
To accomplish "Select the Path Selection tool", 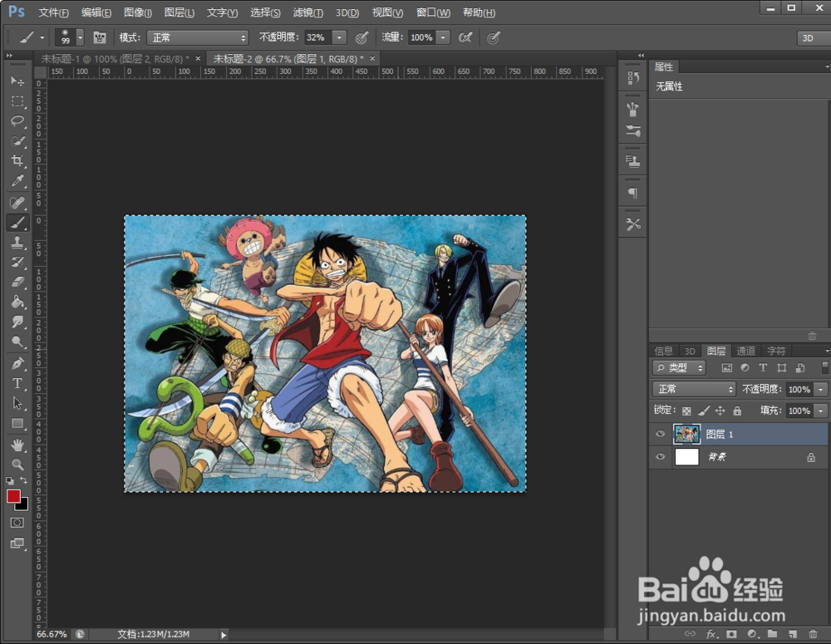I will (17, 403).
